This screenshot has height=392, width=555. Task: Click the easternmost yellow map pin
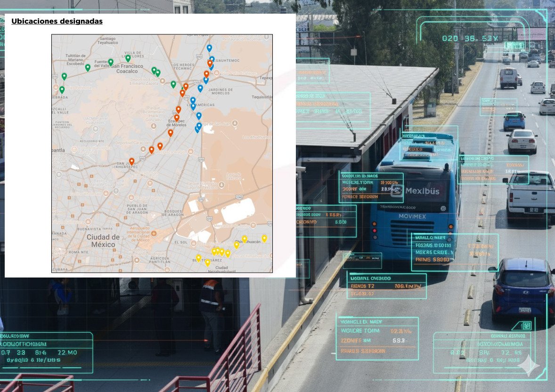[x=264, y=238]
